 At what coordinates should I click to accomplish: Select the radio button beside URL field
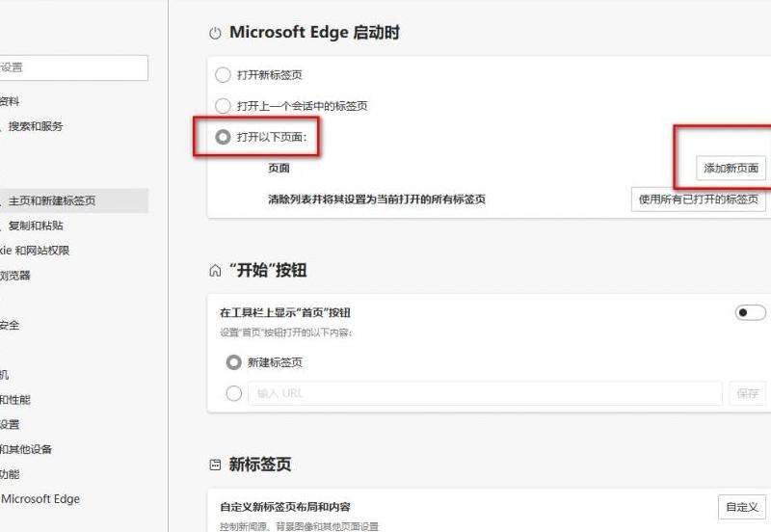[x=233, y=393]
